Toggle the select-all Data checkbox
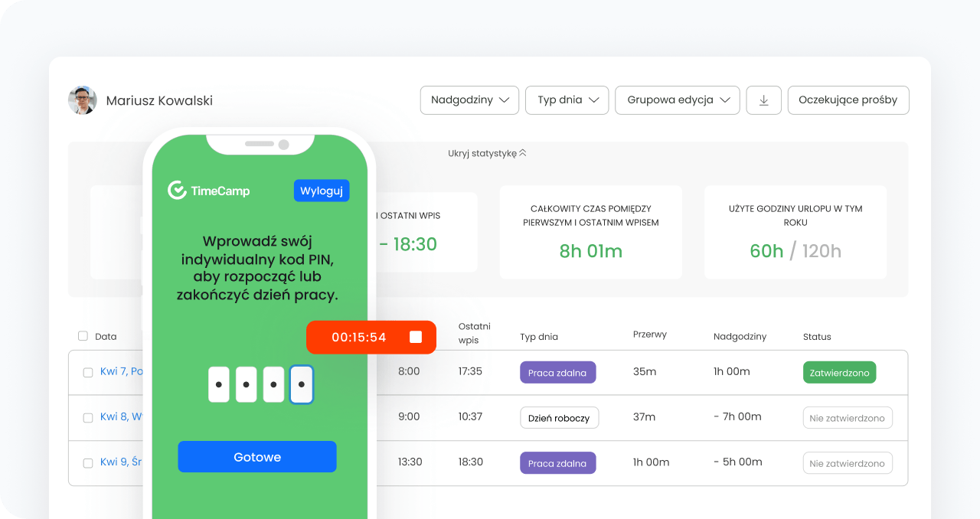 (x=83, y=335)
